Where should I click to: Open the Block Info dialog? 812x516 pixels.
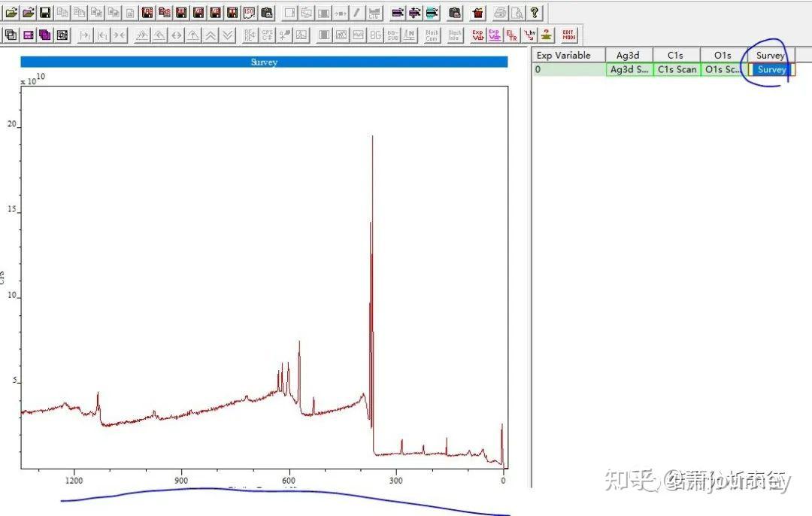click(x=454, y=35)
